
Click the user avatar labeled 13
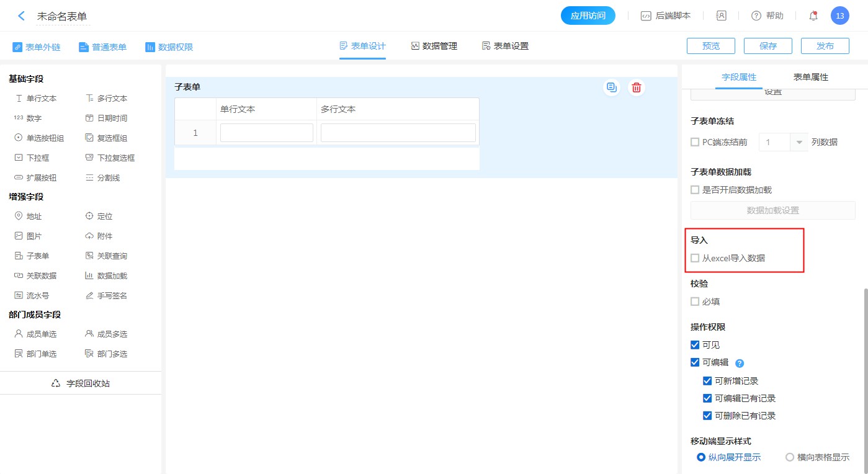[839, 16]
